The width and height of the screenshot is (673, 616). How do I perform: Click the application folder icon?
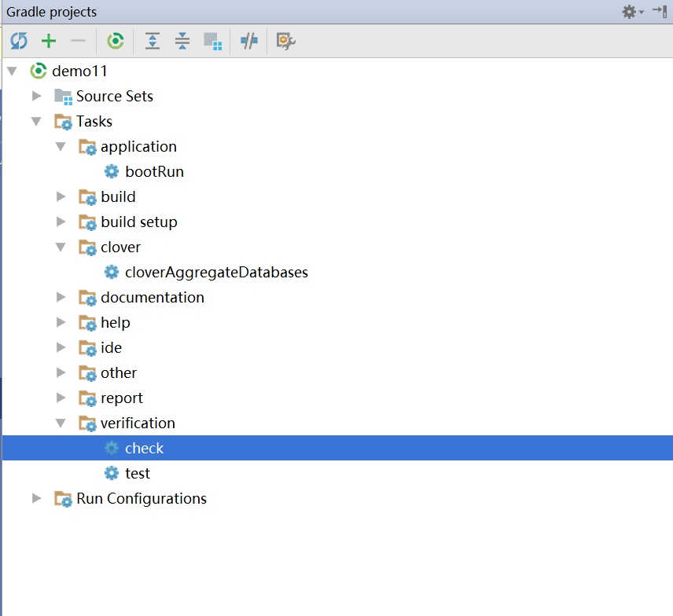[87, 147]
